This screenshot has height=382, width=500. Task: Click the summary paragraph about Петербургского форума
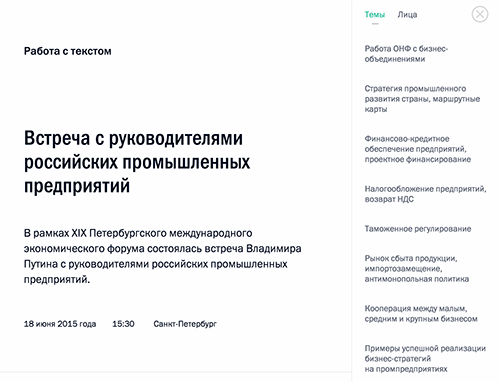162,256
